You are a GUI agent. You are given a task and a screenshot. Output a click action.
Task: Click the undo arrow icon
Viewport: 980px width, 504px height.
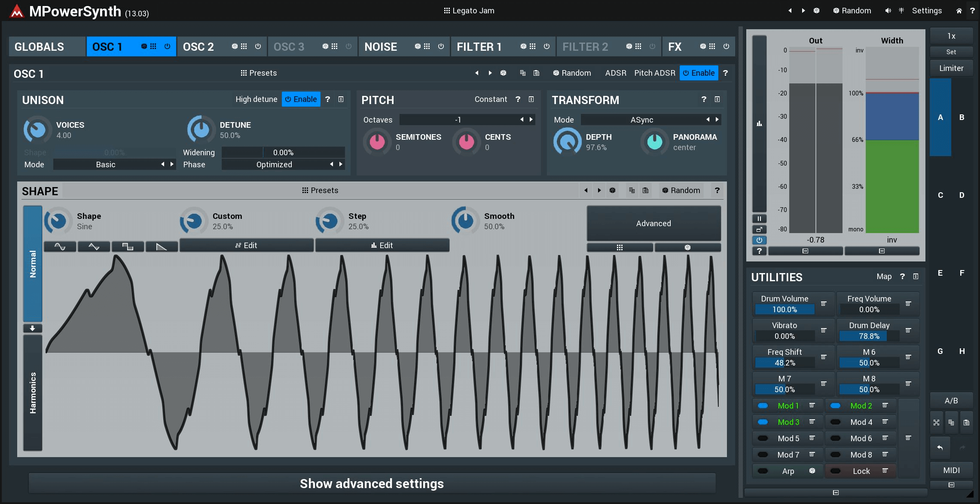pos(940,448)
